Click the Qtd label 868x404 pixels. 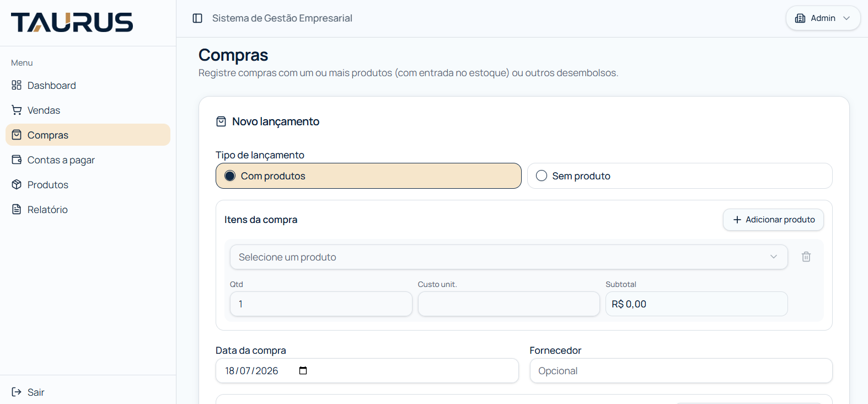click(237, 284)
